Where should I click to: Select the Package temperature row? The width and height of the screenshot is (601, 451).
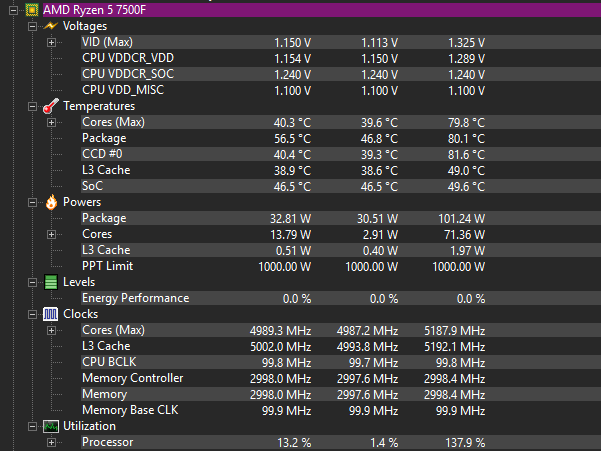341,138
